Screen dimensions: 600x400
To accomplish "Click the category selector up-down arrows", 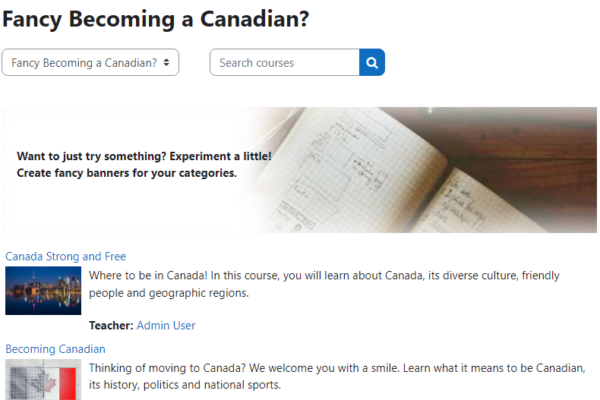I will [x=166, y=63].
